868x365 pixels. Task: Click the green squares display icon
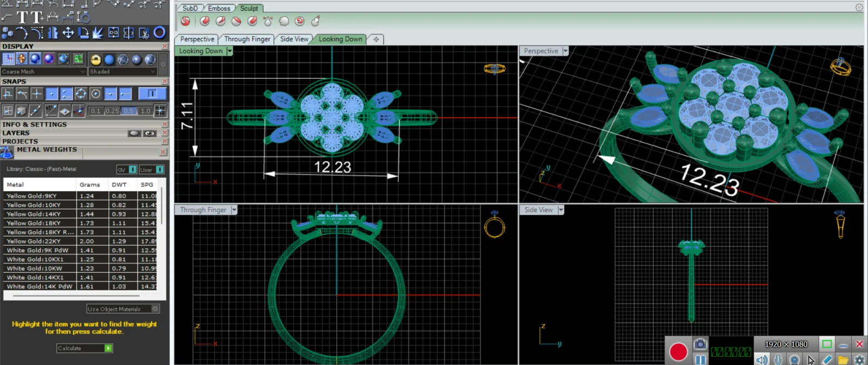(x=78, y=59)
